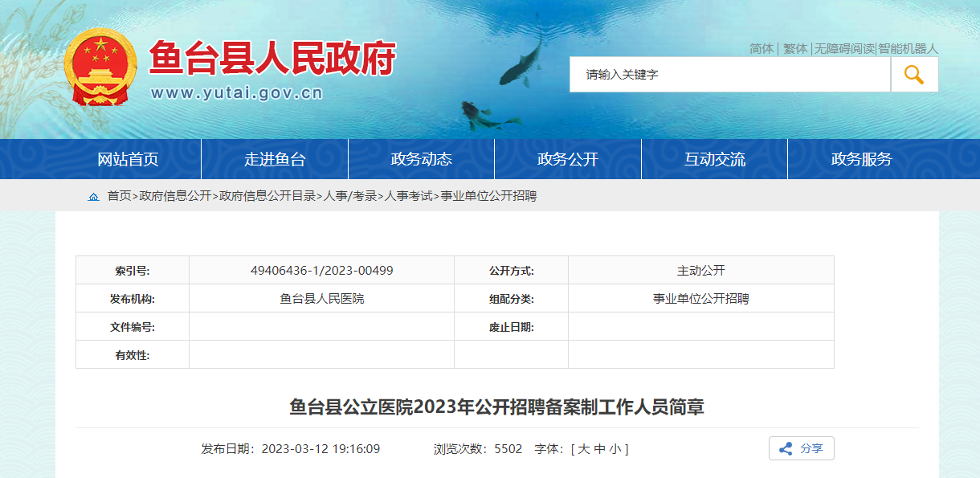Click the share icon button 分享
Viewport: 980px width, 478px height.
click(801, 448)
